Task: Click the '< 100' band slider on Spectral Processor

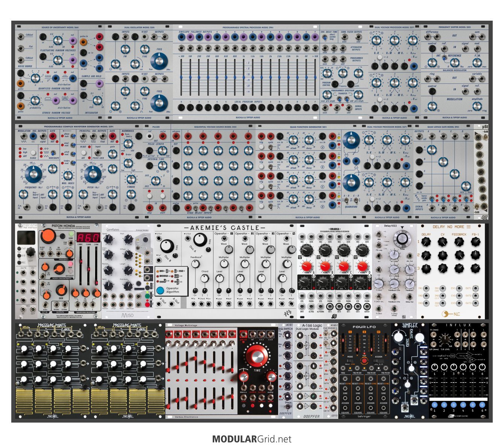Action: [182, 77]
